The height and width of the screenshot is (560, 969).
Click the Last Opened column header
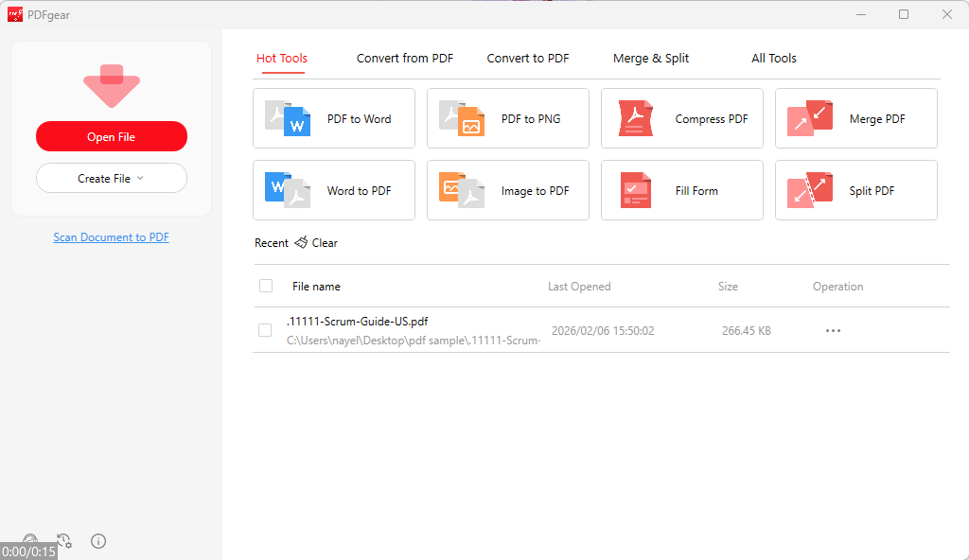[x=579, y=287]
